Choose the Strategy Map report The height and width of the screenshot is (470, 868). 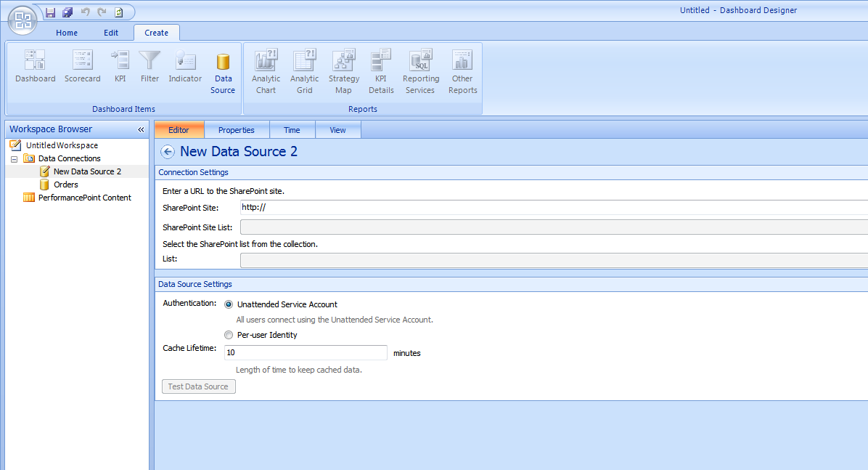point(343,71)
